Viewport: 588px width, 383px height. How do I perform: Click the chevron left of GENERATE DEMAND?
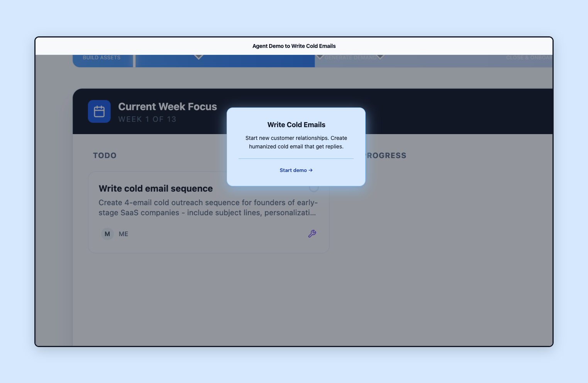coord(320,56)
